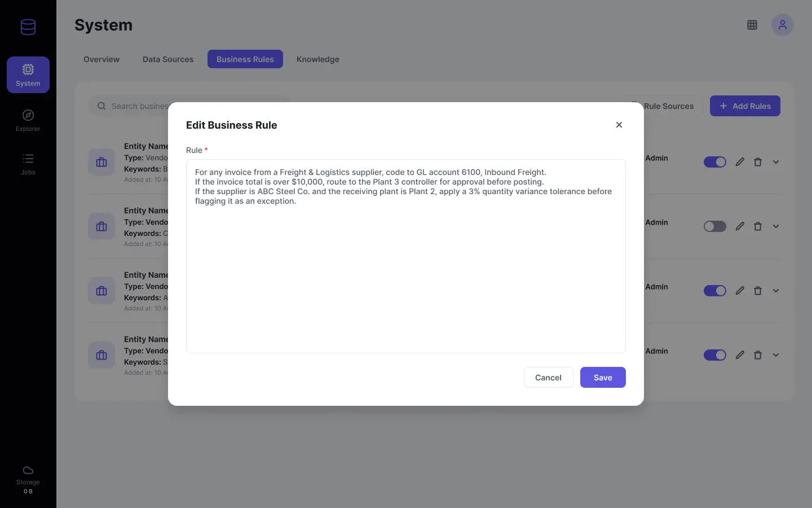The width and height of the screenshot is (812, 508).
Task: Click the database logo icon
Action: pyautogui.click(x=28, y=27)
